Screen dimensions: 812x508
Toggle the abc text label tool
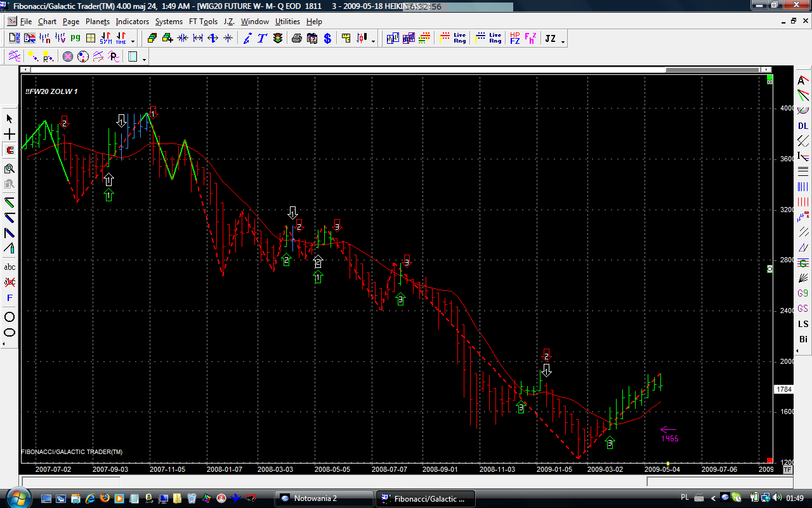coord(10,267)
